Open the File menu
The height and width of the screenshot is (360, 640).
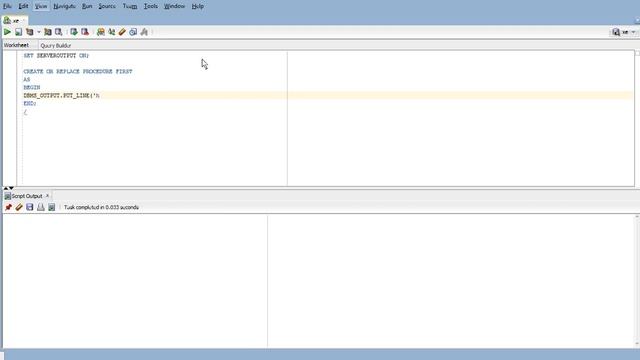[7, 6]
